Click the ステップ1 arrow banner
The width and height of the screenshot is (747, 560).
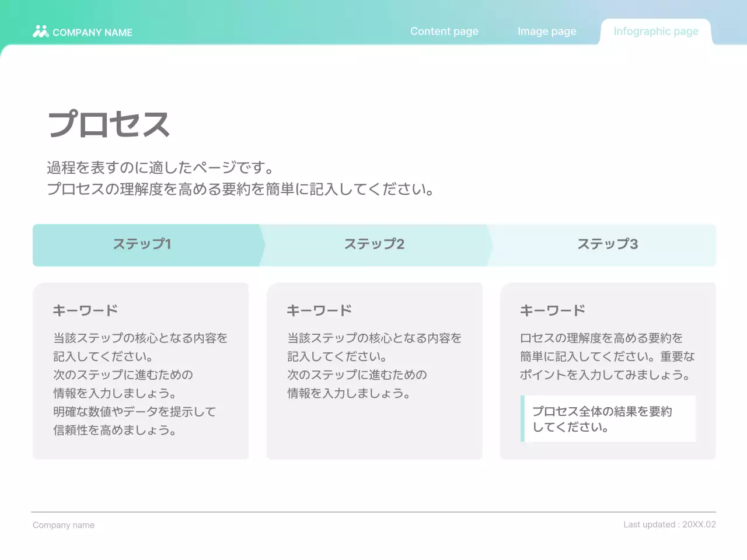142,244
